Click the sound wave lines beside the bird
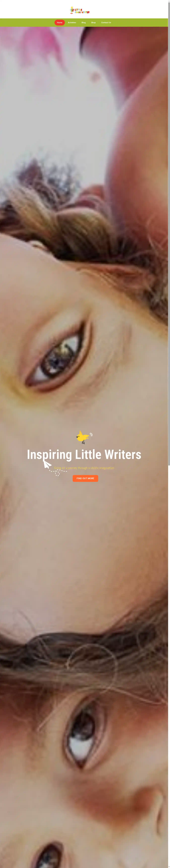 point(91,435)
